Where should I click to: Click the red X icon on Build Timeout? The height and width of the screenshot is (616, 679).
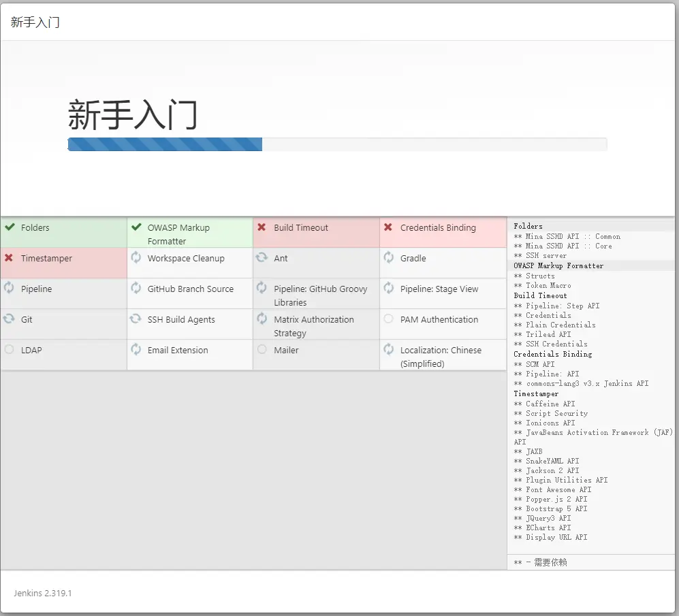click(262, 228)
